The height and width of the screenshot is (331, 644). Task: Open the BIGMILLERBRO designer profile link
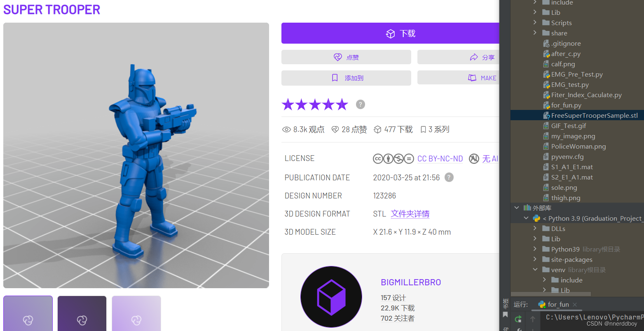411,282
